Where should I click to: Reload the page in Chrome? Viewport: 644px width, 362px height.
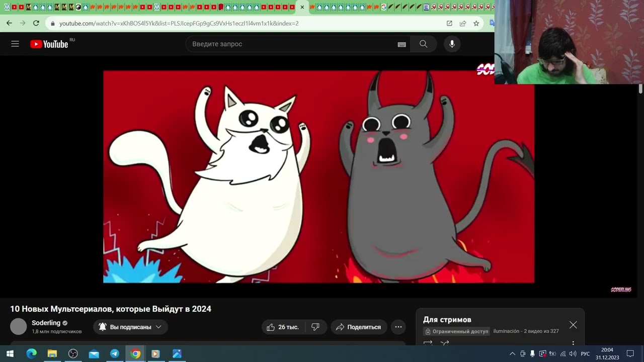pos(36,23)
